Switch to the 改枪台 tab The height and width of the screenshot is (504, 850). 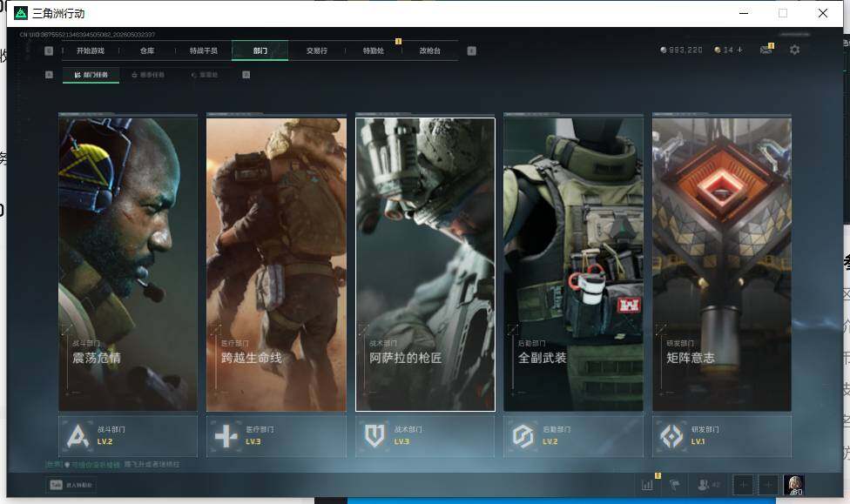coord(429,50)
